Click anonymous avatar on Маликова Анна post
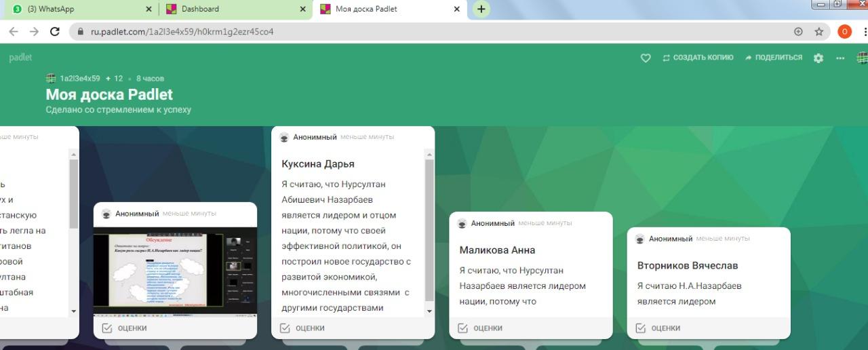The width and height of the screenshot is (868, 350). coord(462,223)
